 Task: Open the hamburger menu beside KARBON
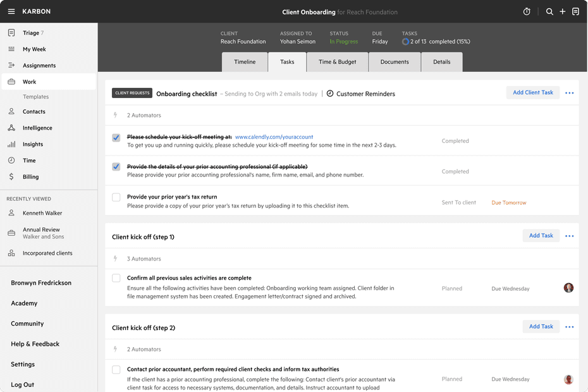11,11
